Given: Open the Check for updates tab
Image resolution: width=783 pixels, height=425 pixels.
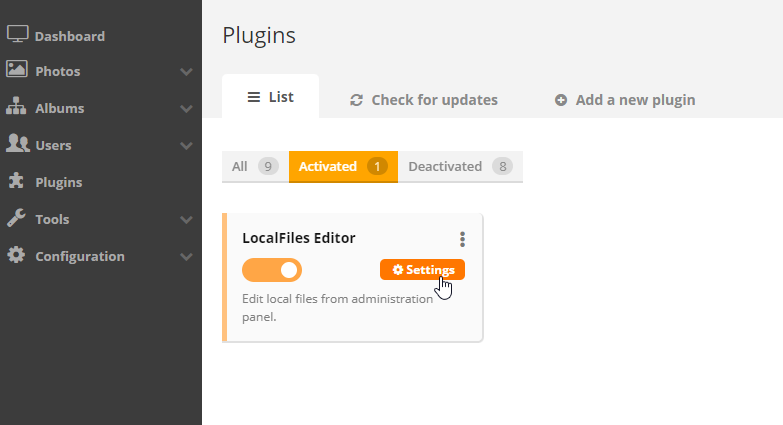Looking at the screenshot, I should tap(423, 100).
